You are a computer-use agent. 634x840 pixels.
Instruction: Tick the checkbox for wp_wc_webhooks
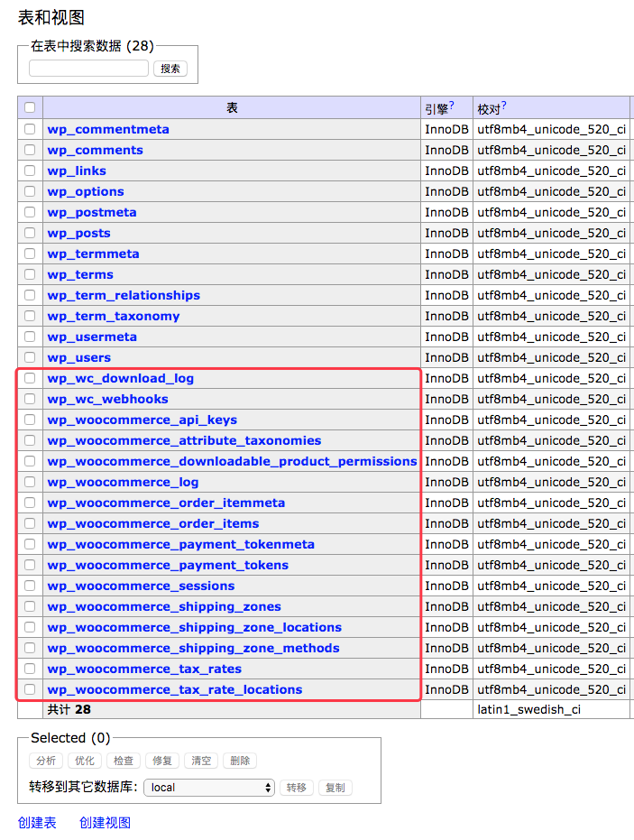pyautogui.click(x=30, y=399)
